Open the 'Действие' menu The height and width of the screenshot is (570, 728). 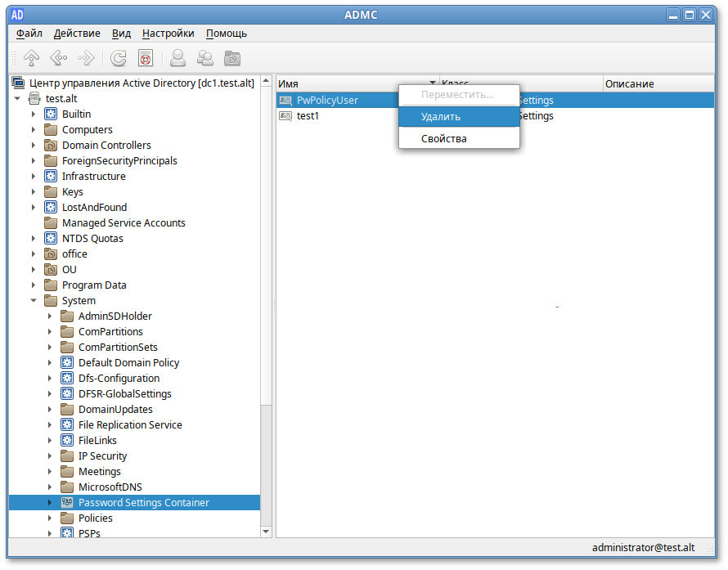click(x=77, y=34)
